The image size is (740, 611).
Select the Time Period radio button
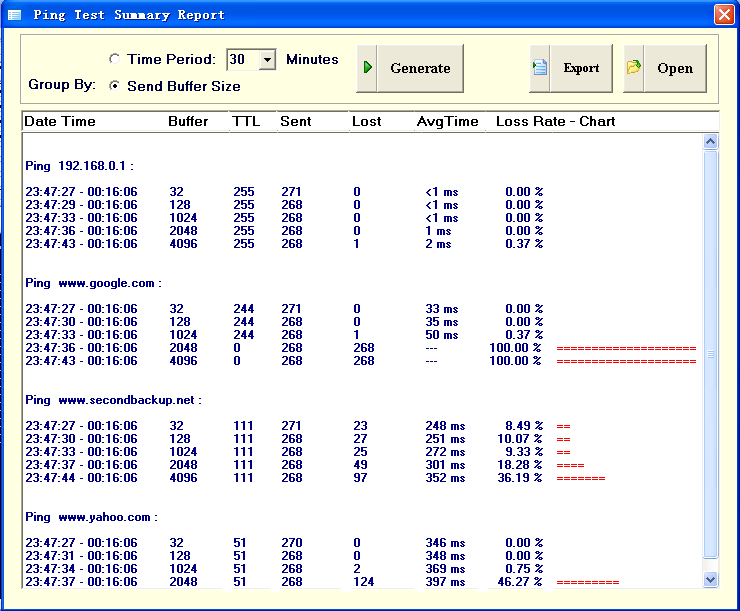(x=114, y=60)
